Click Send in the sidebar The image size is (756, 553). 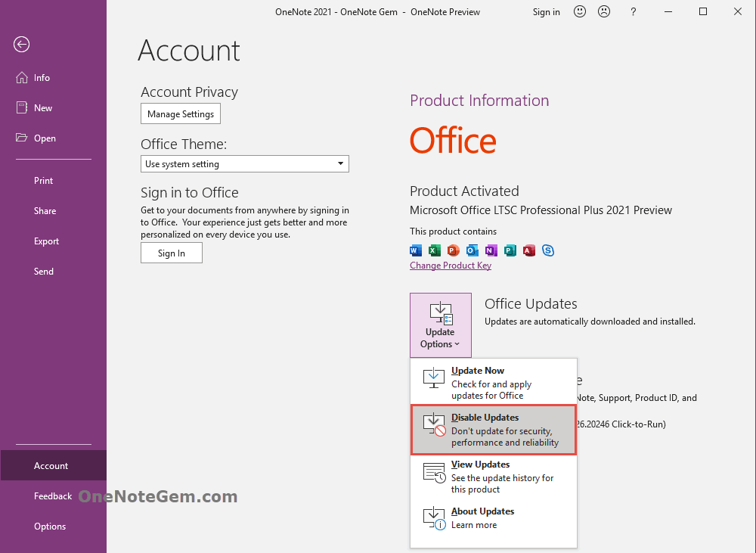point(53,271)
